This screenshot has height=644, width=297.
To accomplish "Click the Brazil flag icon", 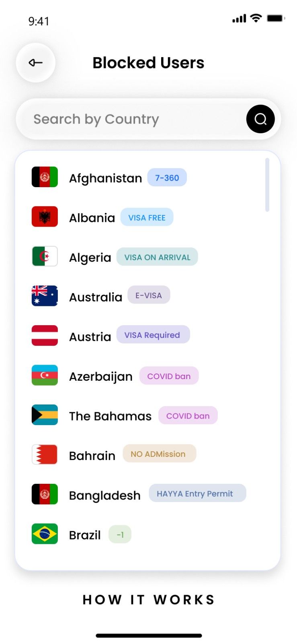I will point(45,534).
